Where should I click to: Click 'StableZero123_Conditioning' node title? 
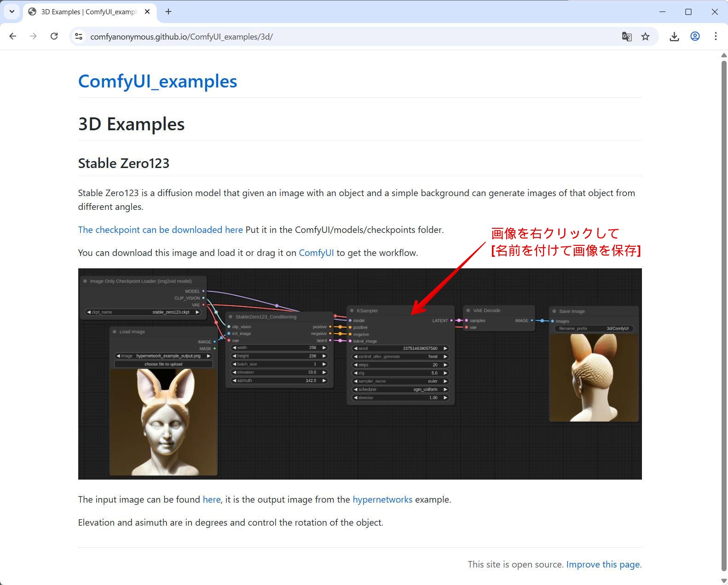click(266, 317)
